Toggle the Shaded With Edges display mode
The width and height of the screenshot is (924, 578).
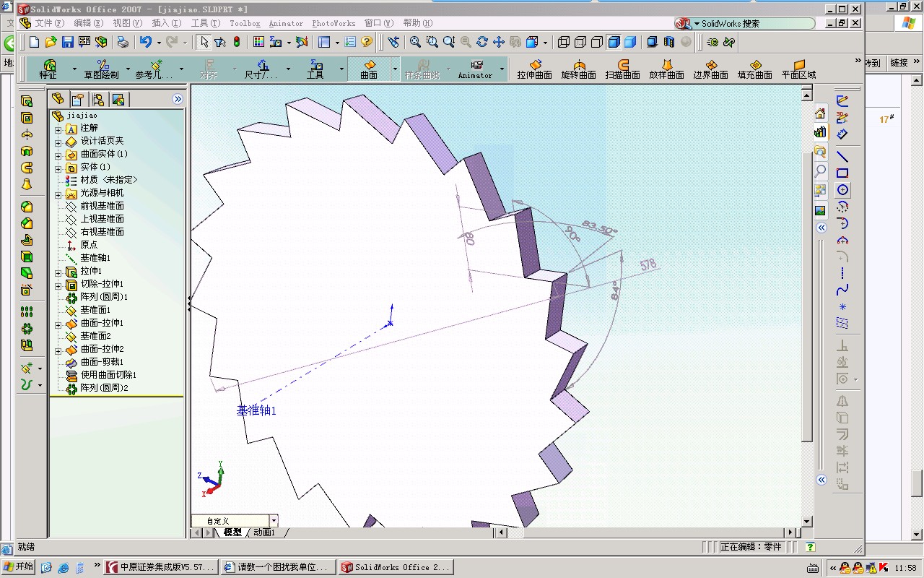[x=614, y=42]
